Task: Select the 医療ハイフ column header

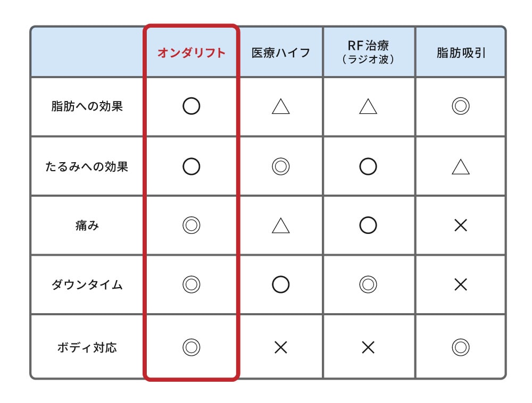Action: tap(280, 53)
